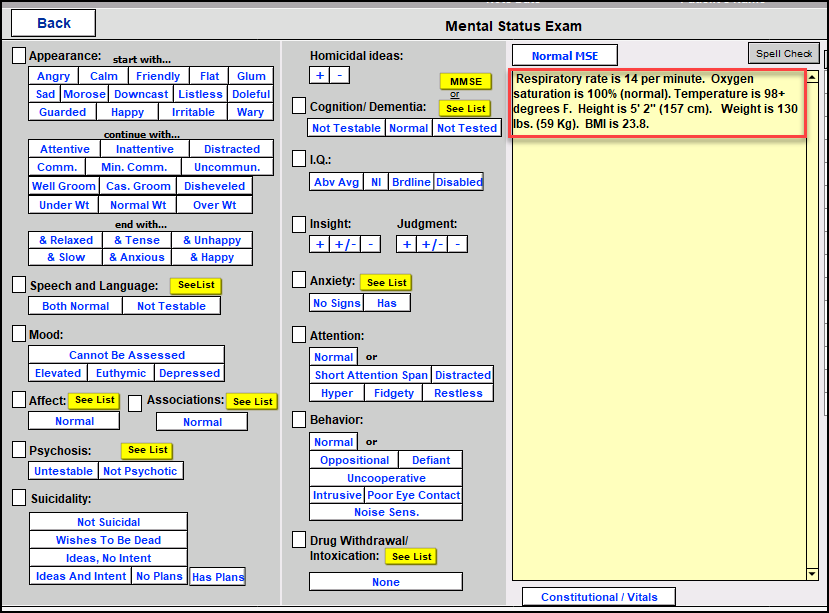Select the minus rating under Judgment

pyautogui.click(x=457, y=244)
